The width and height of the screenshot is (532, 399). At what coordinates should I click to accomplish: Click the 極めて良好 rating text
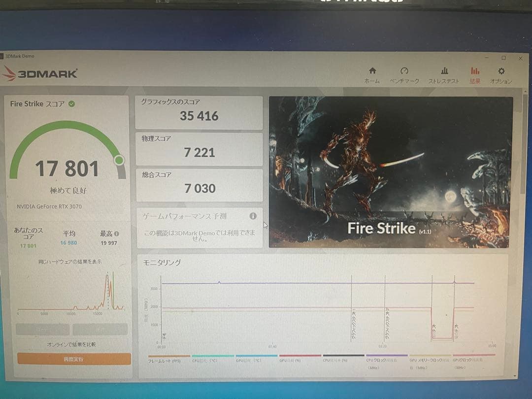pyautogui.click(x=68, y=190)
